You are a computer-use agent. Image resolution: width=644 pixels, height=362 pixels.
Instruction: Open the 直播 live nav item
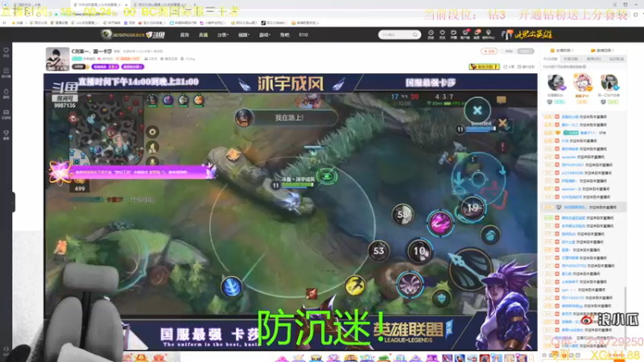point(204,35)
